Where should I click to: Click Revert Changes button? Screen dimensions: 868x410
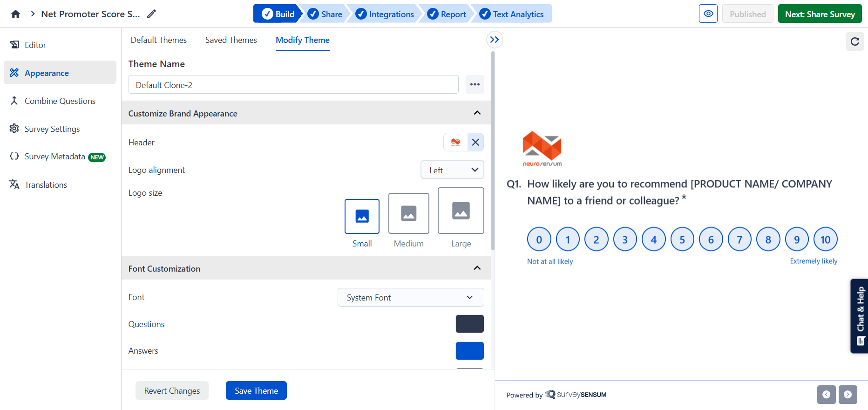click(172, 390)
